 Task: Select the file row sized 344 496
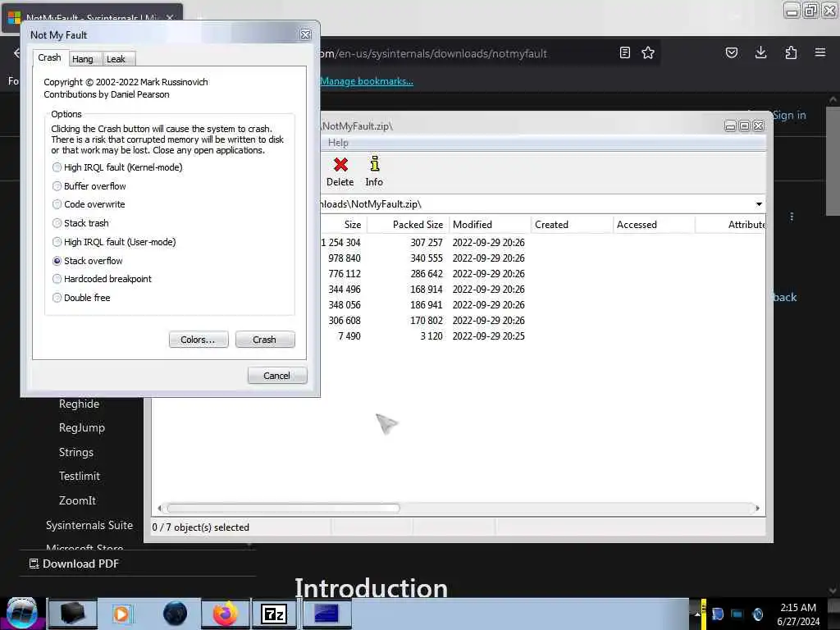[x=543, y=290]
